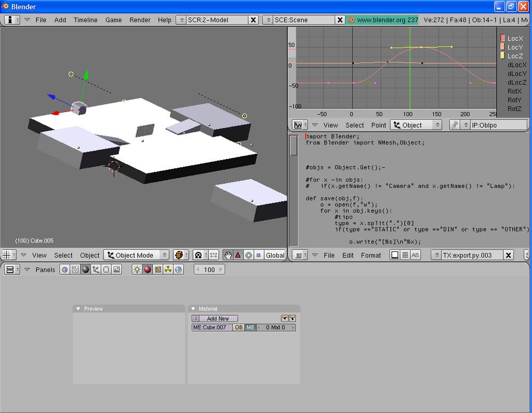The image size is (532, 413).
Task: Click the text editor vertical scrollbar
Action: click(x=294, y=190)
